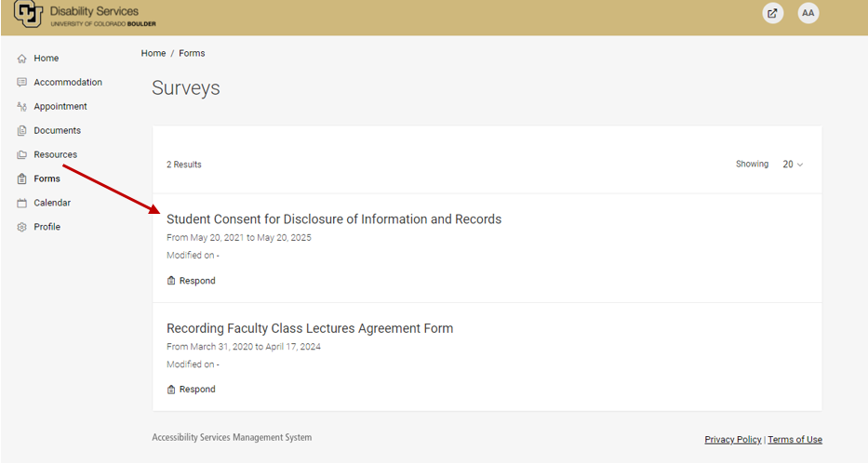This screenshot has width=868, height=463.
Task: Respond to Student Consent for Disclosure form
Action: tap(191, 281)
